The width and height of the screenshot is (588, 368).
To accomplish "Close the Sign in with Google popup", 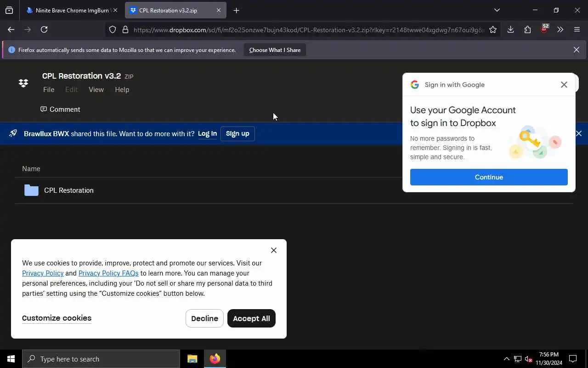I will coord(564,85).
